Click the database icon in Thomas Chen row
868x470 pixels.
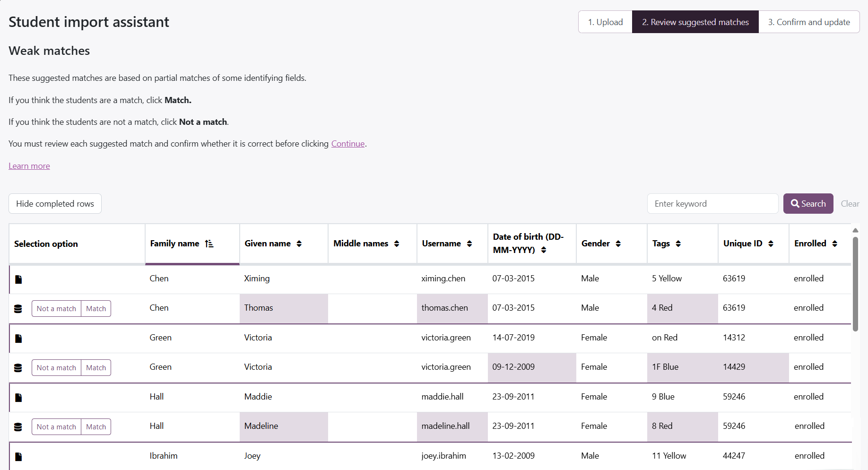pos(18,309)
